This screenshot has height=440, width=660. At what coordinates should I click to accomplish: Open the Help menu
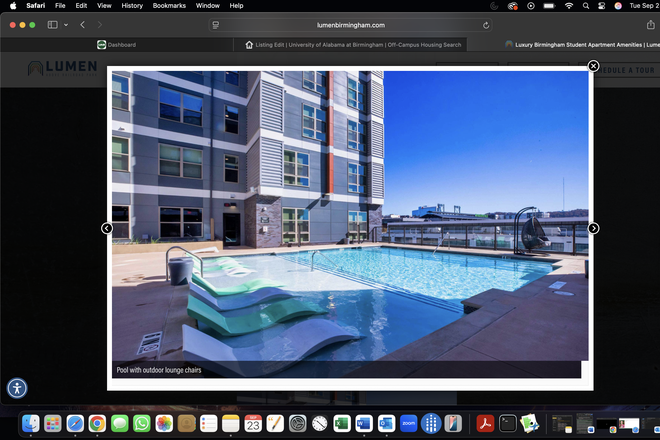[236, 5]
